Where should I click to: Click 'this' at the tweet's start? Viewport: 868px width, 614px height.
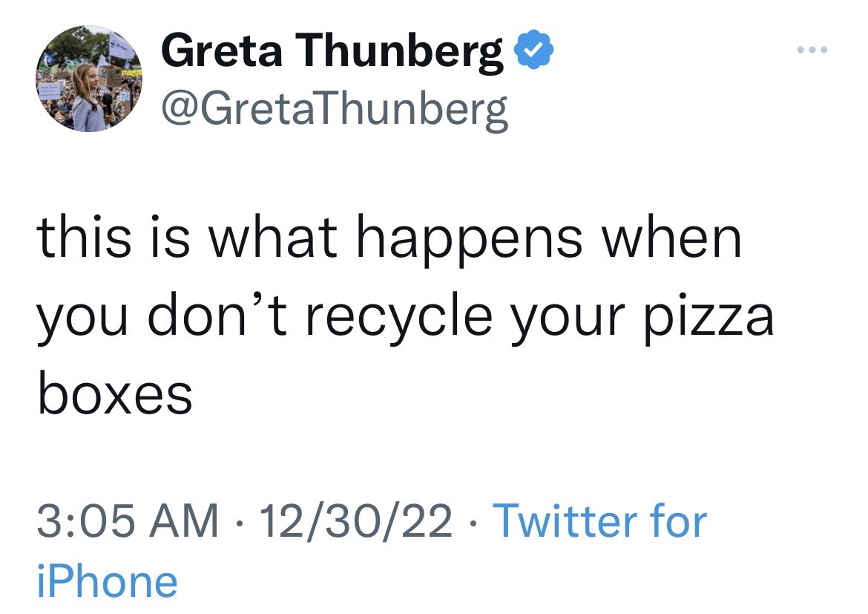point(84,237)
